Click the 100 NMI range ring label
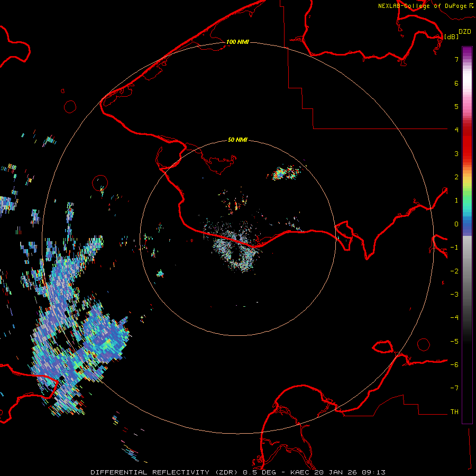The height and width of the screenshot is (476, 476). coord(237,42)
